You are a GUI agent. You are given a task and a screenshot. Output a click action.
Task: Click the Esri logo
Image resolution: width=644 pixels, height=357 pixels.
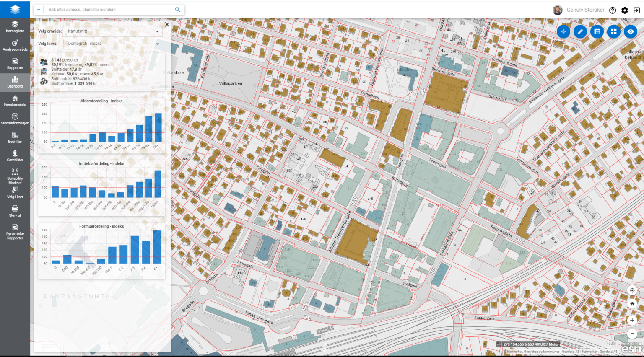pyautogui.click(x=631, y=348)
